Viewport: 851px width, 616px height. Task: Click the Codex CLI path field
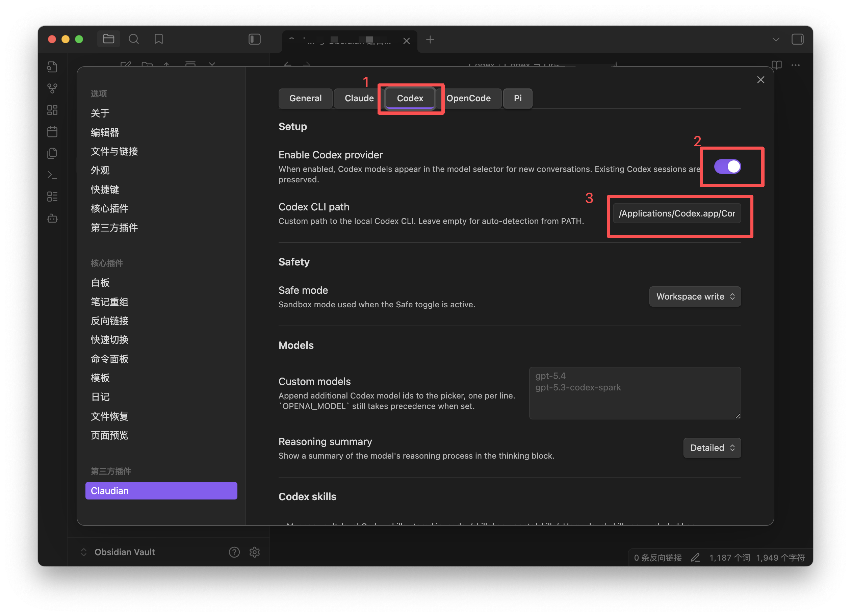pos(677,213)
